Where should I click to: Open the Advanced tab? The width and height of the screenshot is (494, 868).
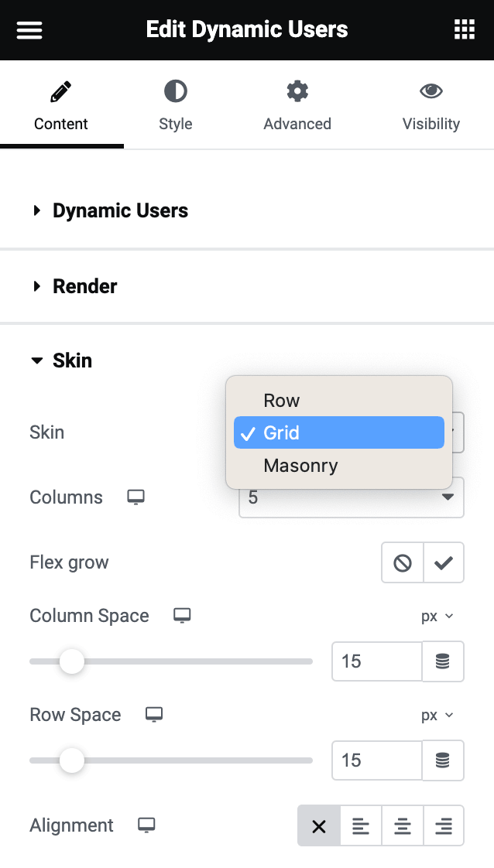point(297,106)
